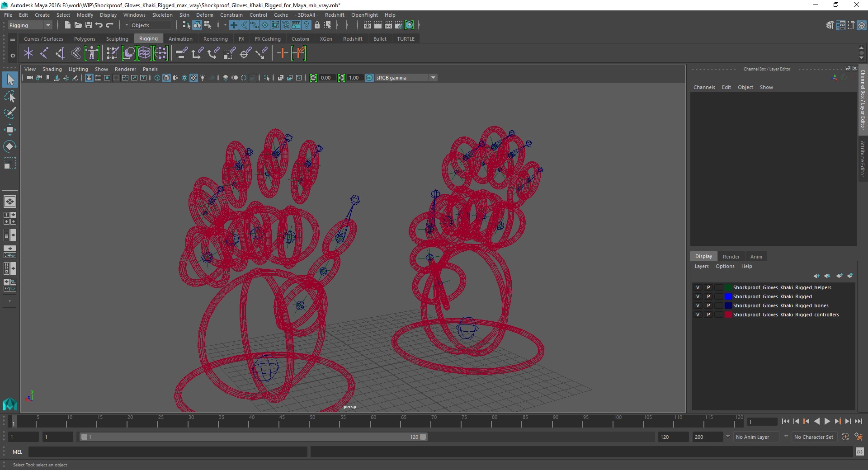This screenshot has width=868, height=470.
Task: Click the Set Key orange plus icon
Action: click(x=282, y=53)
